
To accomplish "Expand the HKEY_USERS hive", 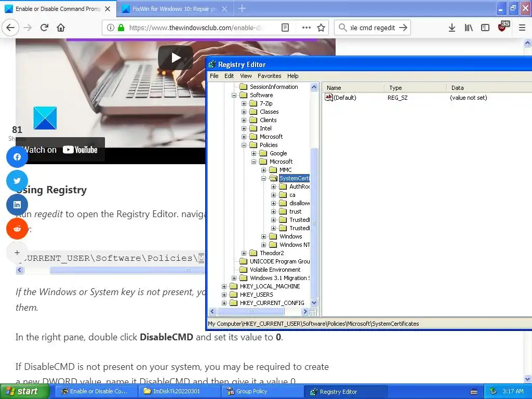I will click(224, 295).
